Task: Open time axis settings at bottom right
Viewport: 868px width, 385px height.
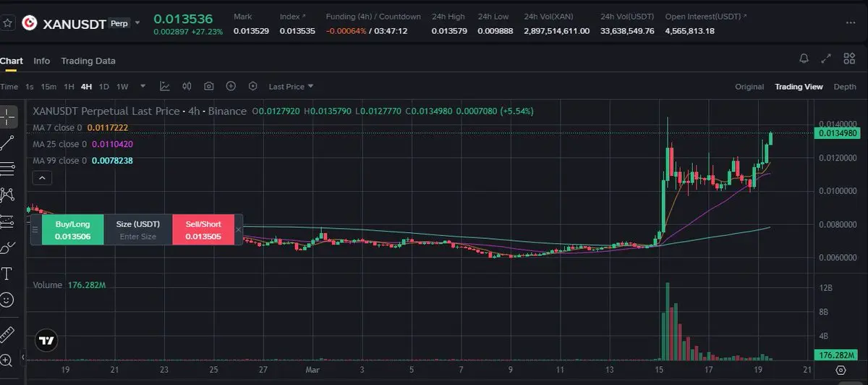Action: point(841,370)
